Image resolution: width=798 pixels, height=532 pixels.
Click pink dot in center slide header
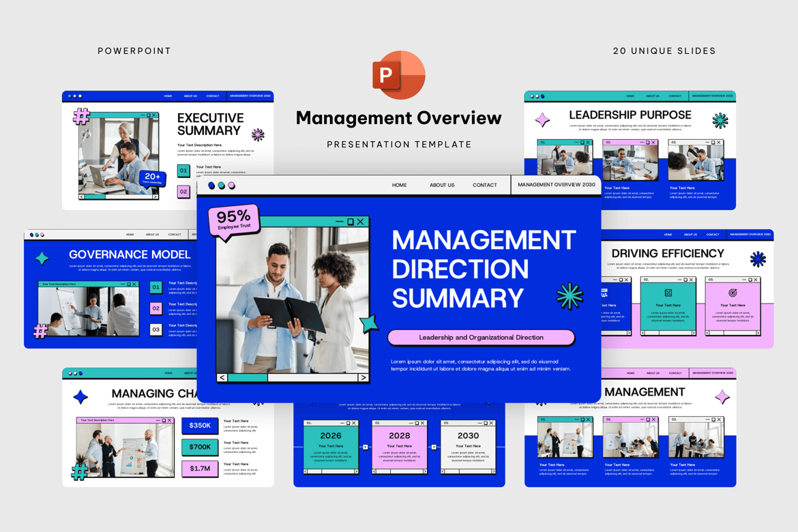coord(232,186)
